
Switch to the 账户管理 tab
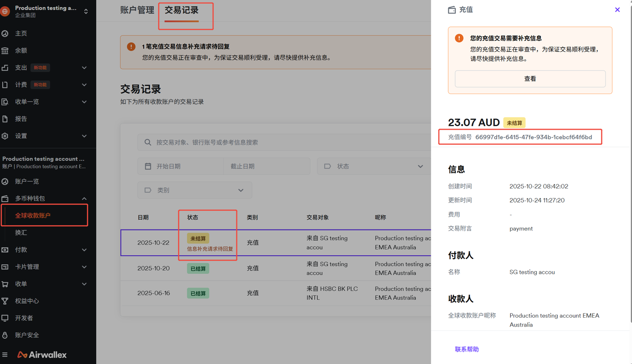click(137, 10)
